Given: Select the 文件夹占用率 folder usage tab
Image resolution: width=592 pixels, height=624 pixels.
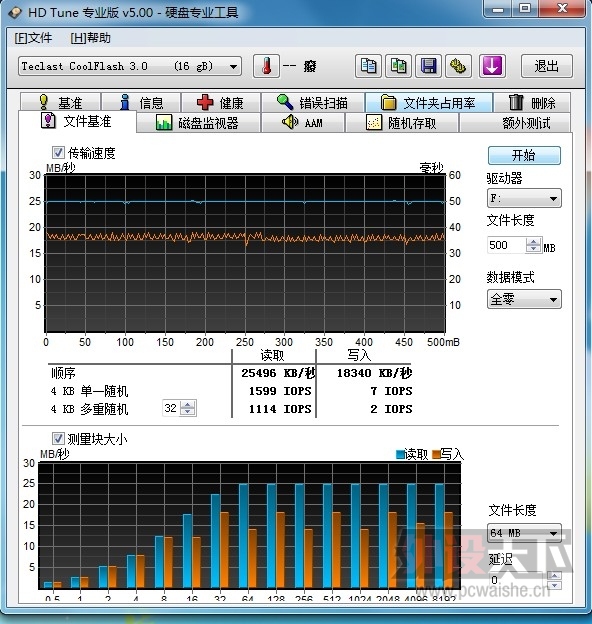Looking at the screenshot, I should tap(429, 103).
